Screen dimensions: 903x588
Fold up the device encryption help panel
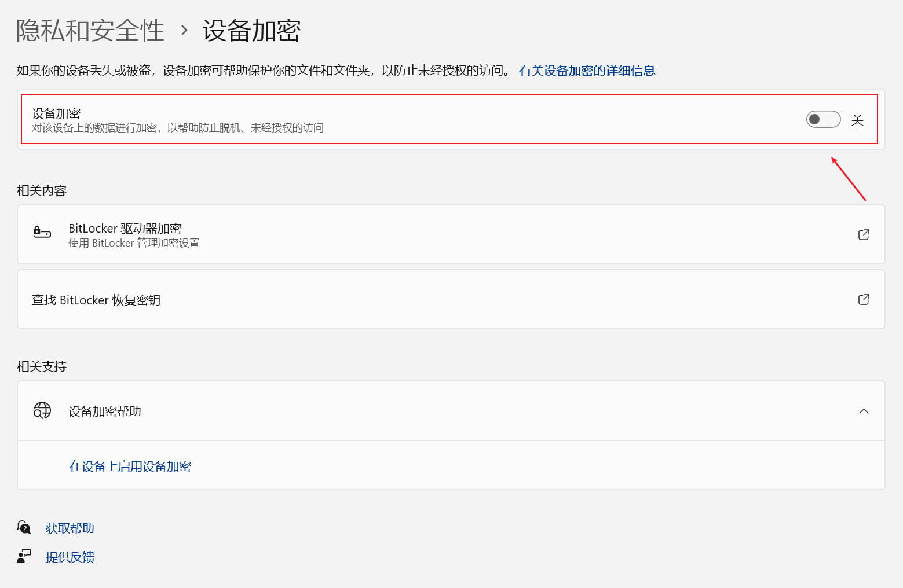[x=864, y=411]
